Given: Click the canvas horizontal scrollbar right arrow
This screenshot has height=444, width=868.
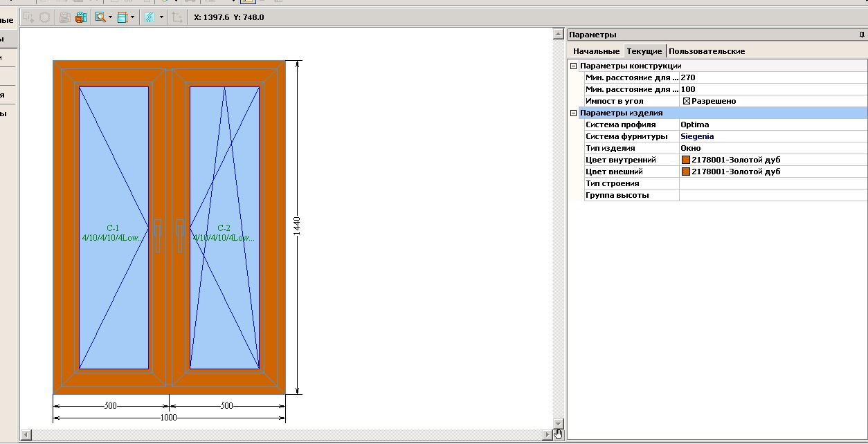Looking at the screenshot, I should pos(548,434).
